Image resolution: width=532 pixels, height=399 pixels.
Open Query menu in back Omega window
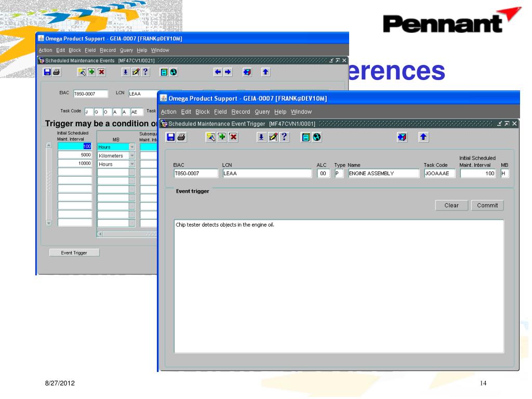pos(126,50)
